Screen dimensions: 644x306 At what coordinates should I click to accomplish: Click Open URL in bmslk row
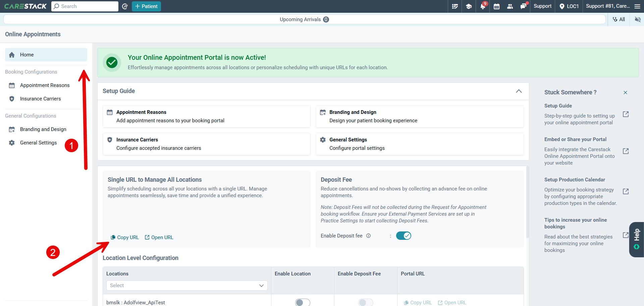click(x=452, y=303)
